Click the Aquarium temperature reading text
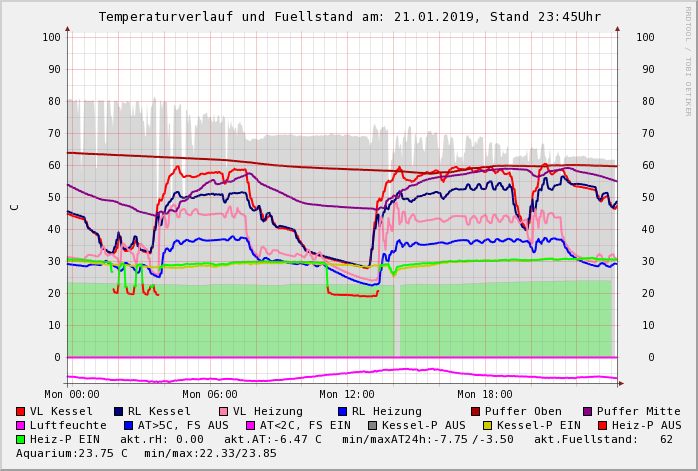This screenshot has width=698, height=471. [x=72, y=453]
